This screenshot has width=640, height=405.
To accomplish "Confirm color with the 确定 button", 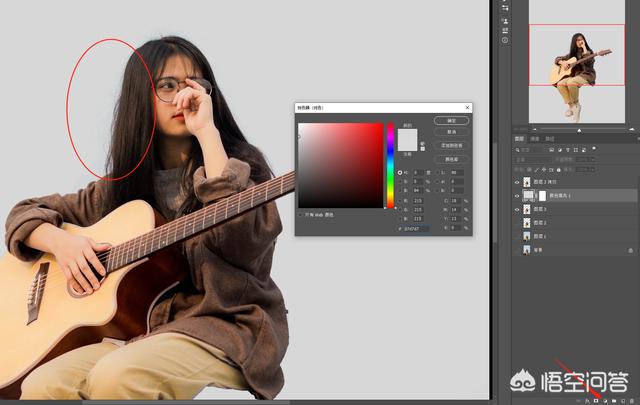I will coord(451,121).
